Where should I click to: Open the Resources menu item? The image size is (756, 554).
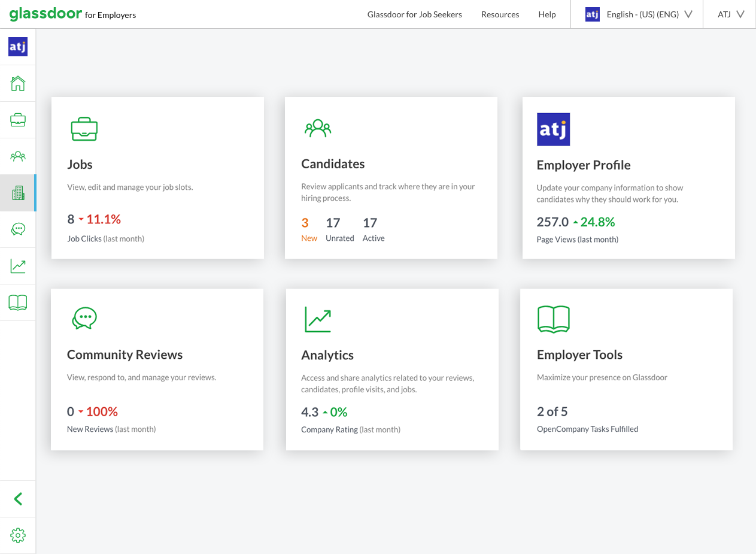click(500, 14)
